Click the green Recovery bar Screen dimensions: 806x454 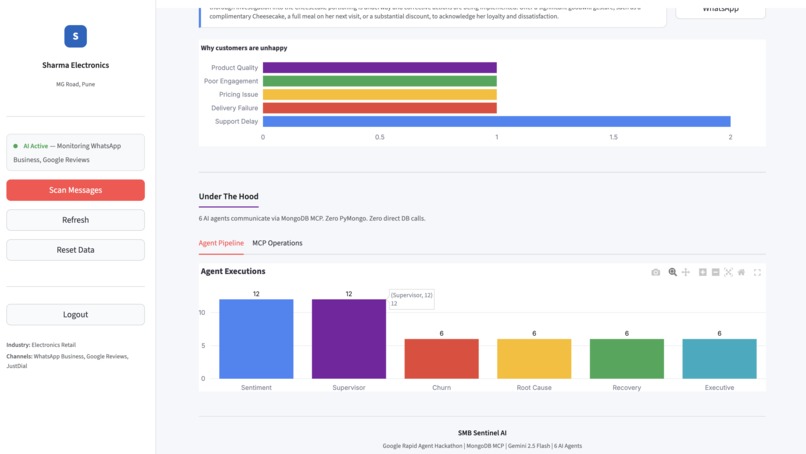click(x=627, y=359)
